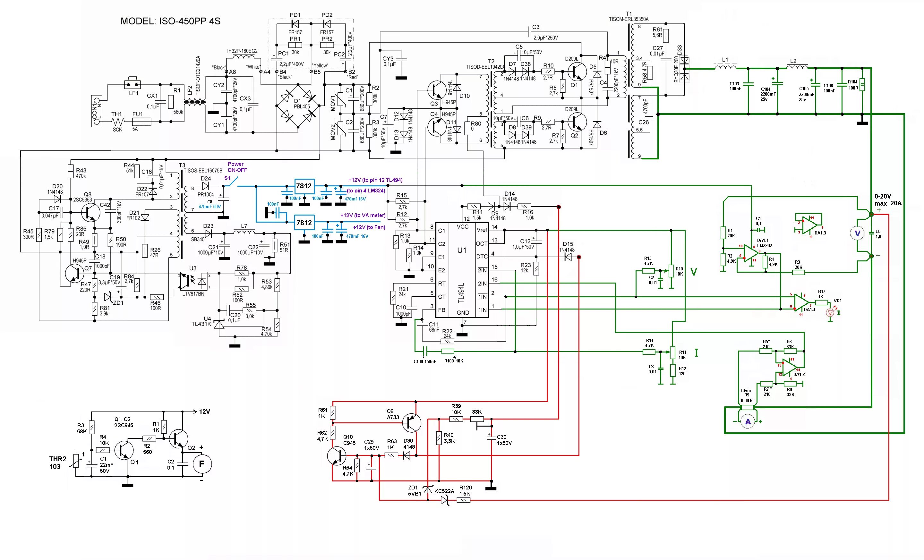Click the U4 TL431K reference symbol
Image resolution: width=924 pixels, height=560 pixels.
219,324
